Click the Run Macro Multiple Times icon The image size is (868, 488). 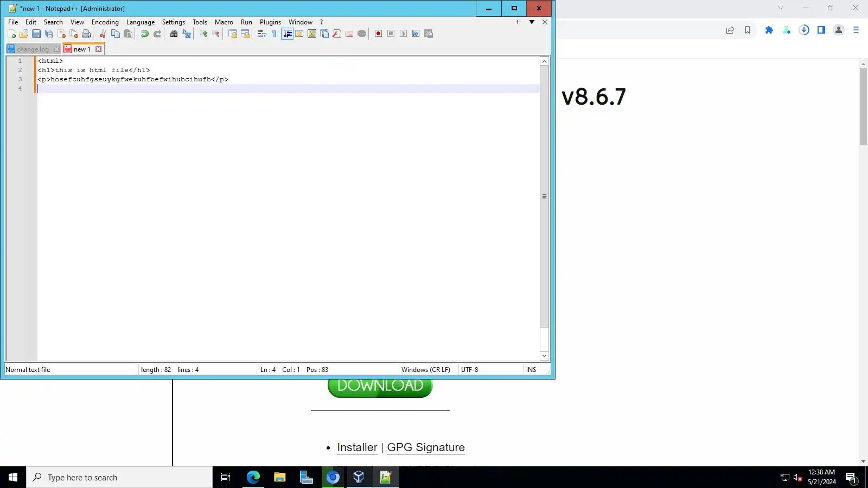[416, 34]
